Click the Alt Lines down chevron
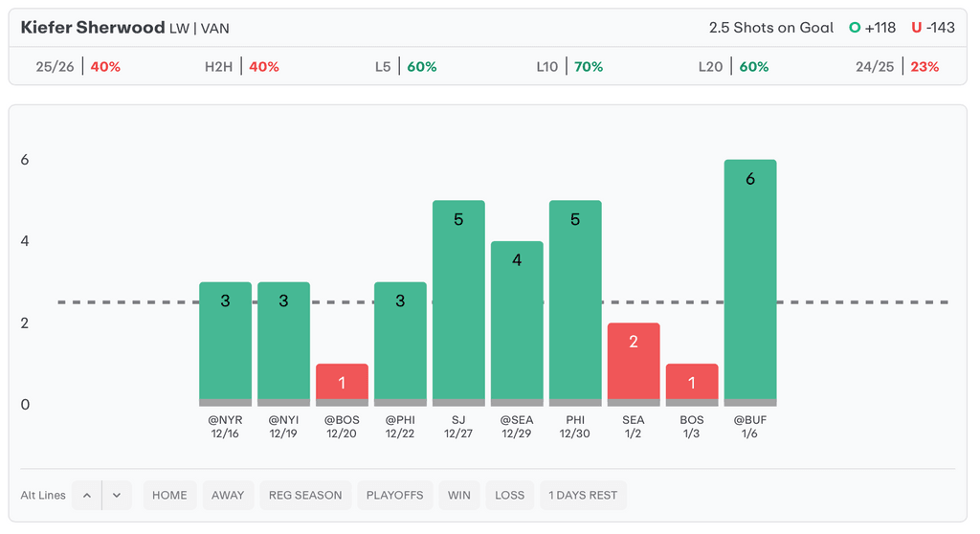 tap(117, 495)
